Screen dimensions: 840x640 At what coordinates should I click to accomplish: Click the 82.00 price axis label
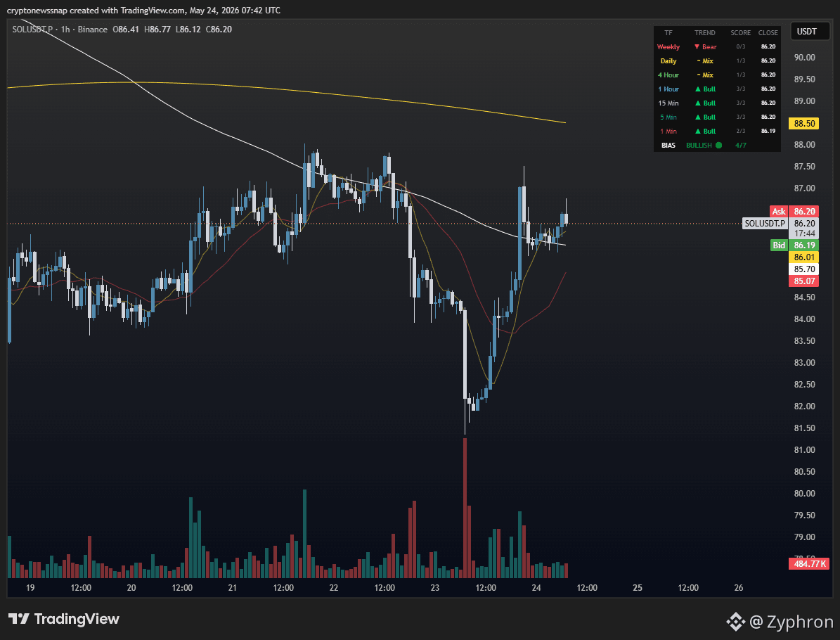click(x=804, y=407)
